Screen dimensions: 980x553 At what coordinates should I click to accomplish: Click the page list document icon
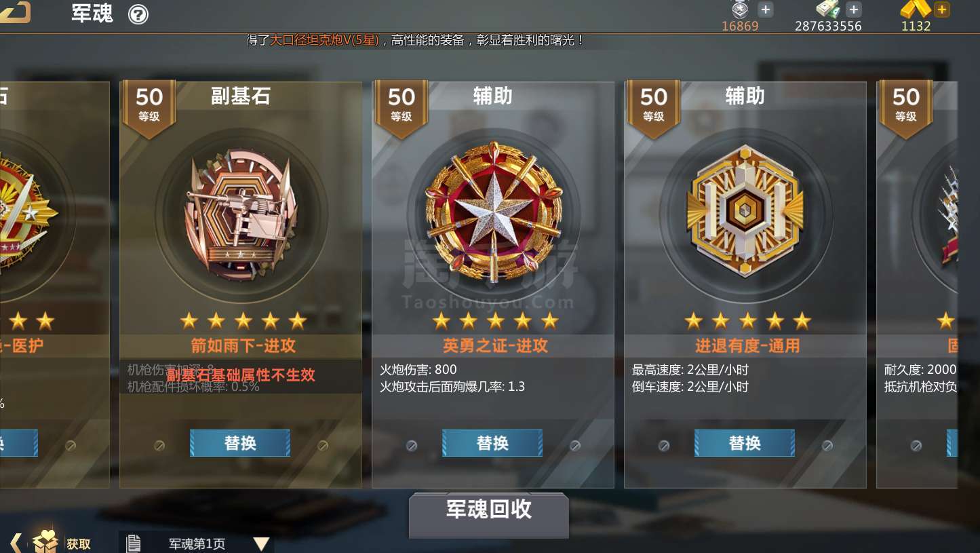click(x=134, y=544)
